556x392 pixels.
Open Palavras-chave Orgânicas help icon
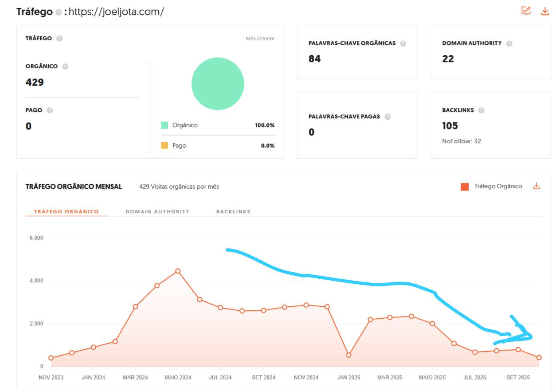click(403, 43)
